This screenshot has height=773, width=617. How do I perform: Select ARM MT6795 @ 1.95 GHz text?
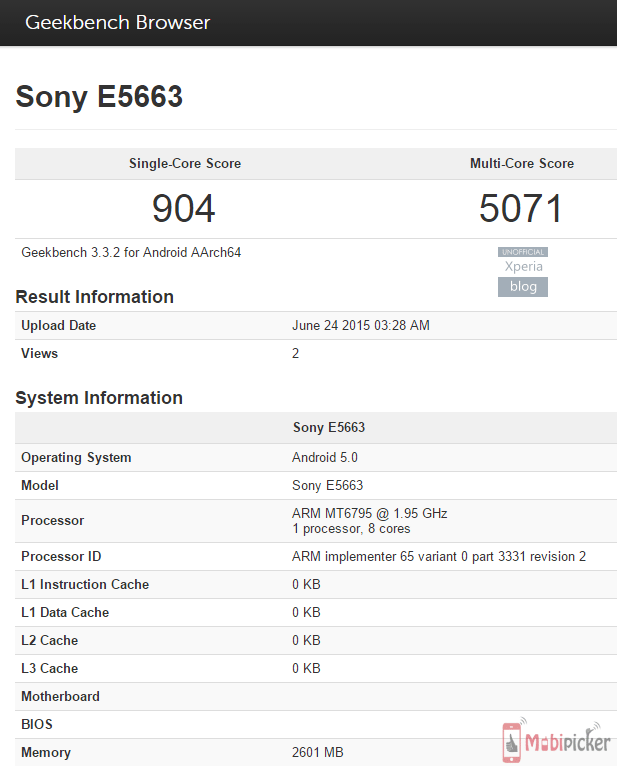coord(370,514)
